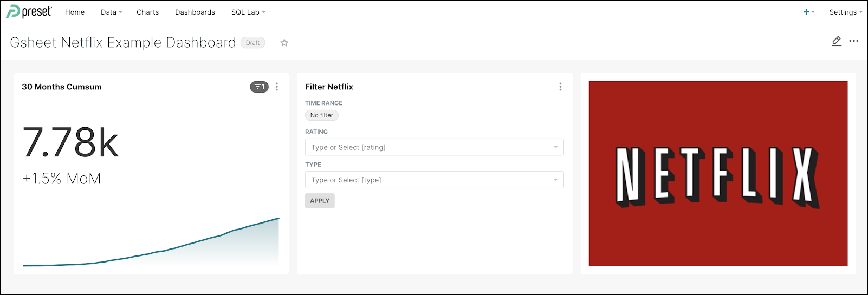Click the +1.5% MoM text
The height and width of the screenshot is (295, 868).
click(x=62, y=179)
